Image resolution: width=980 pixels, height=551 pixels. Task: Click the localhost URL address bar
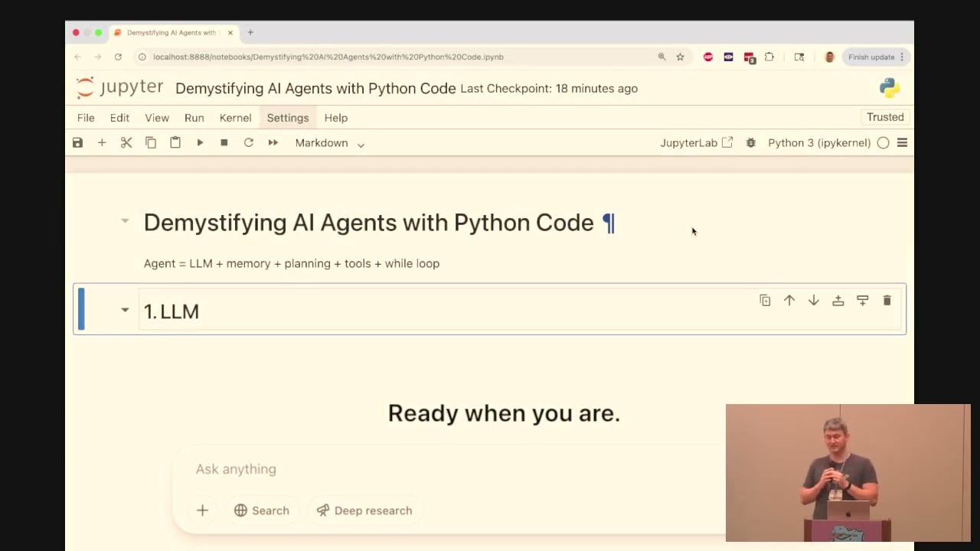coord(328,57)
